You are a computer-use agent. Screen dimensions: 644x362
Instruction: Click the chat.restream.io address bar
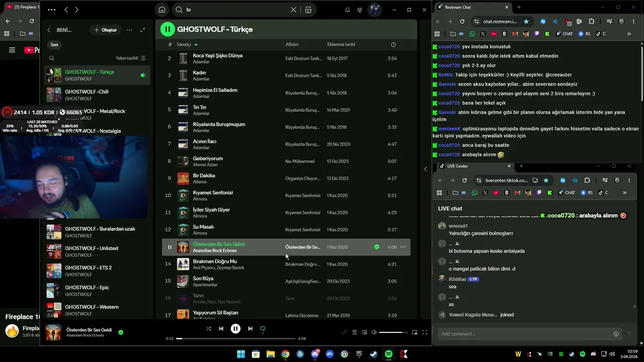pyautogui.click(x=500, y=22)
